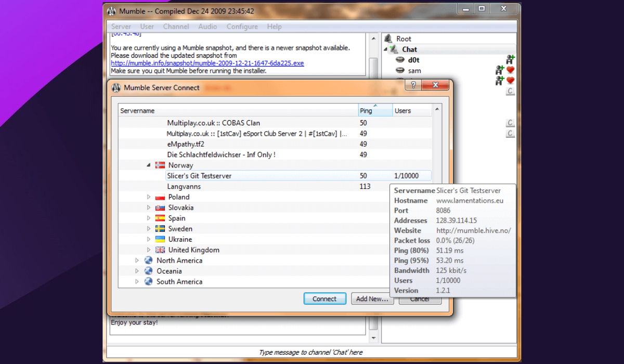
Task: Click the Connect button
Action: pyautogui.click(x=324, y=299)
